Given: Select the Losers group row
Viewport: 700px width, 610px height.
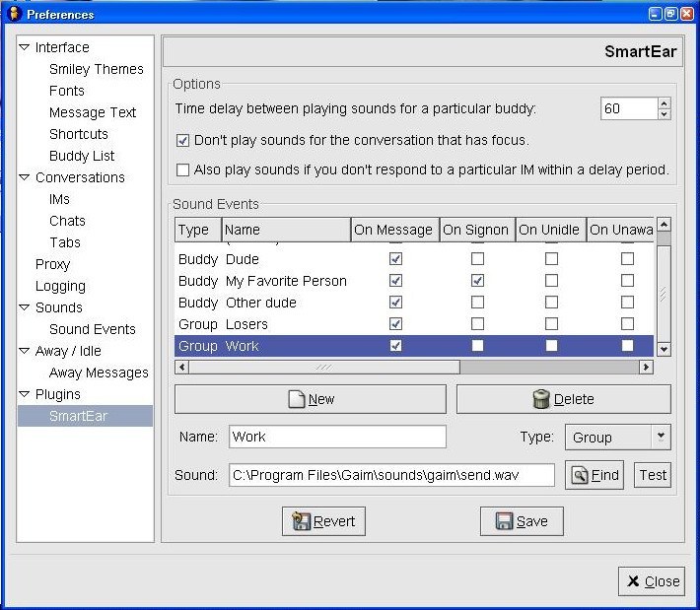Looking at the screenshot, I should (x=414, y=324).
